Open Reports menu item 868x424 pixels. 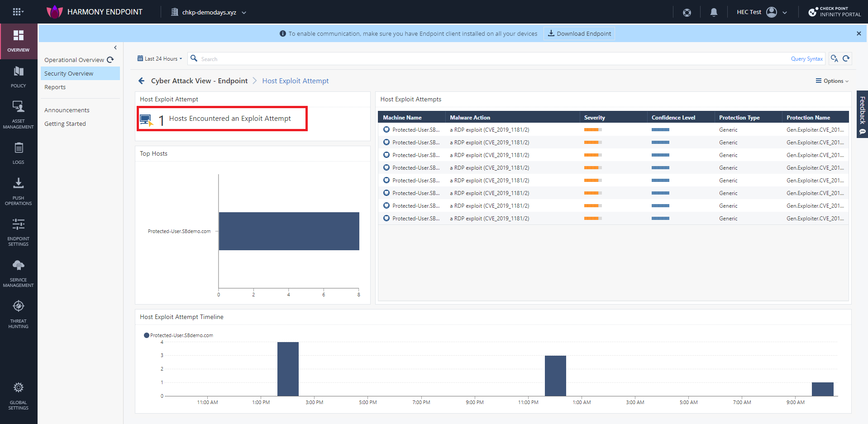coord(55,87)
